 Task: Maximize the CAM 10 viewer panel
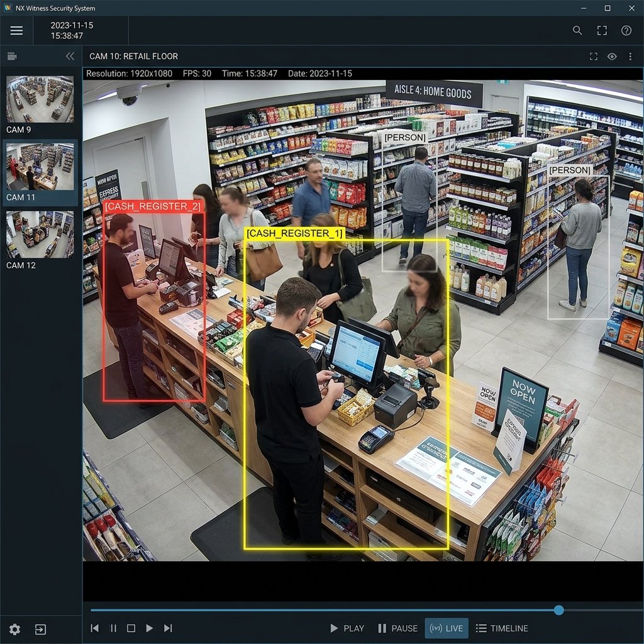click(594, 56)
